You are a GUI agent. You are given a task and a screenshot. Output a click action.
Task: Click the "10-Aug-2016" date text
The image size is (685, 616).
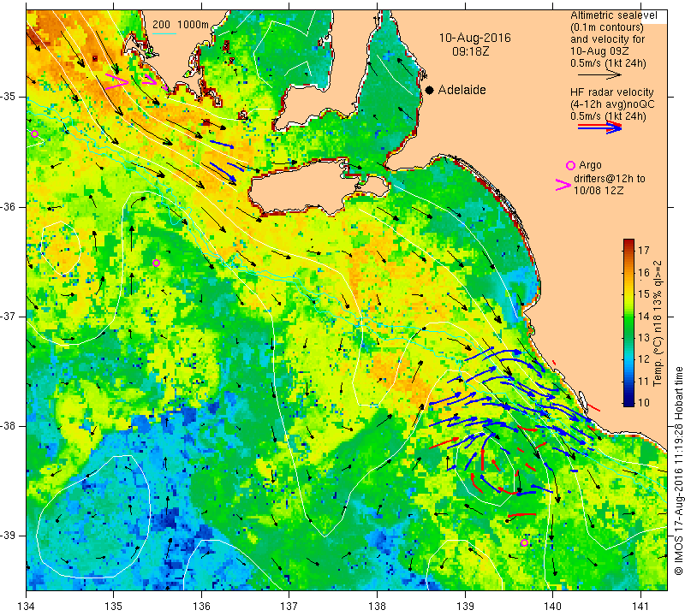click(x=474, y=38)
